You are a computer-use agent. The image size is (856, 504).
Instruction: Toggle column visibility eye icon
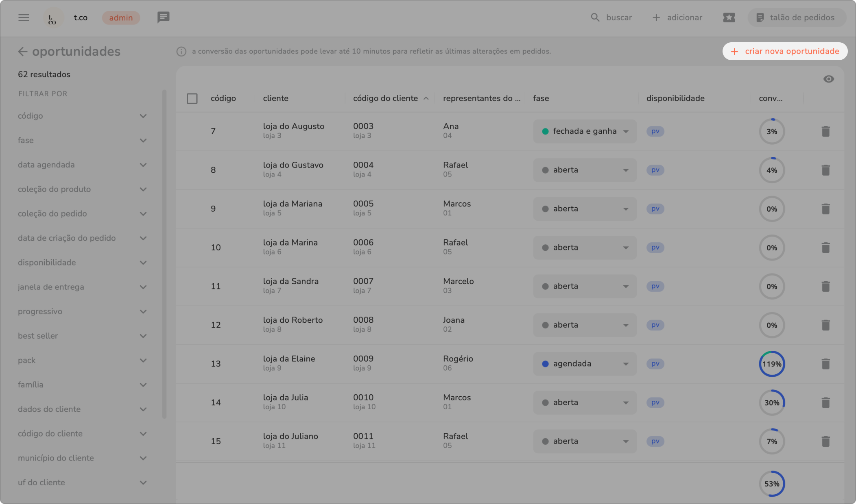(x=828, y=79)
